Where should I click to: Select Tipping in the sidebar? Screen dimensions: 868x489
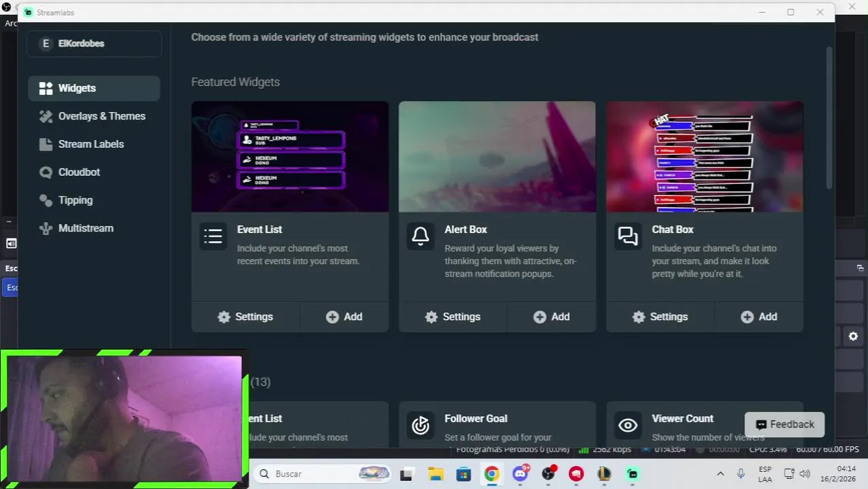coord(94,200)
